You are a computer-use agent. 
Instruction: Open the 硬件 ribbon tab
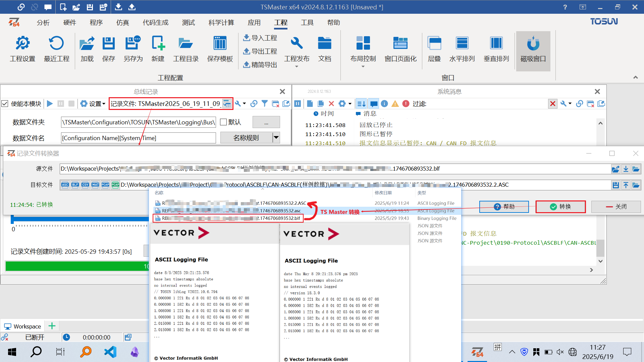[x=70, y=22]
